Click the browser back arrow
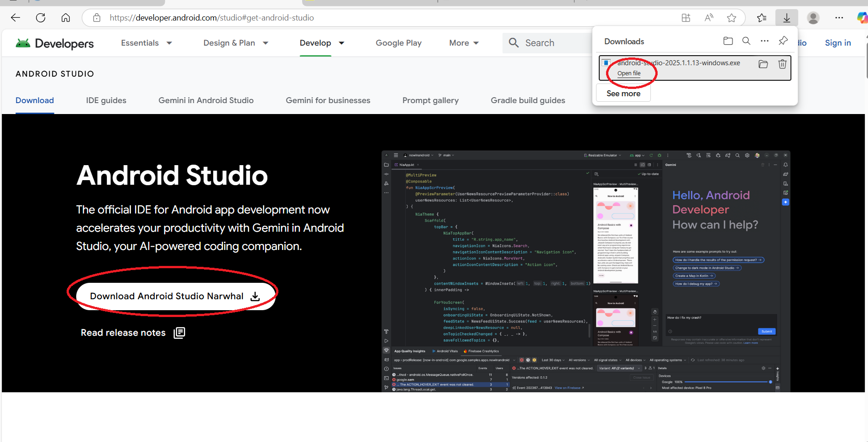This screenshot has height=442, width=868. click(16, 18)
